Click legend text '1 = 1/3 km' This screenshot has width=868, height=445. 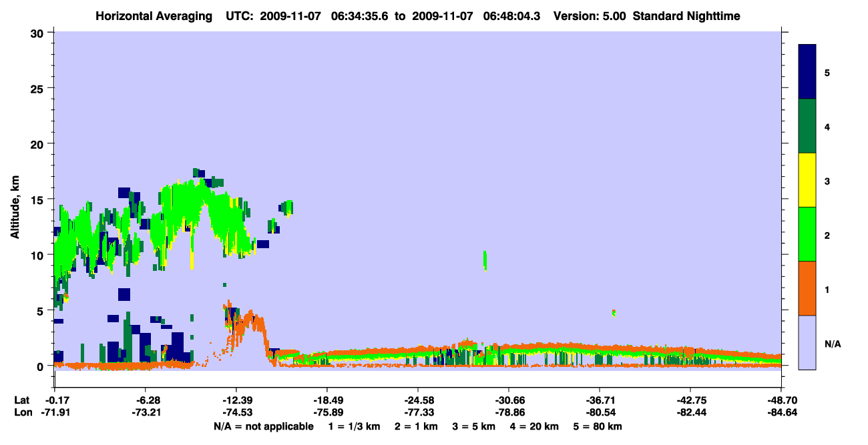pyautogui.click(x=354, y=426)
